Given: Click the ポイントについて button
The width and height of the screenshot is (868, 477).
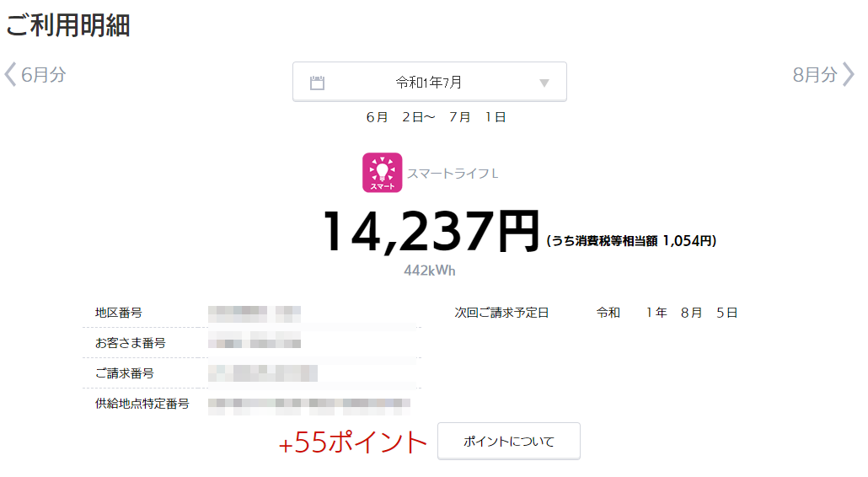Looking at the screenshot, I should (509, 441).
